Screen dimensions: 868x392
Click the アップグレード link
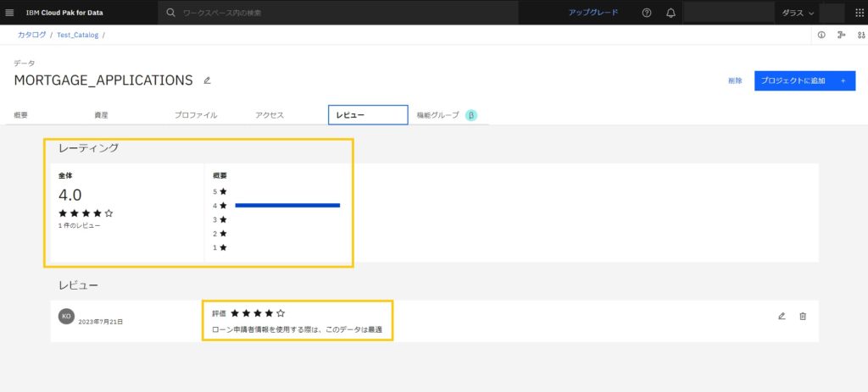point(593,13)
